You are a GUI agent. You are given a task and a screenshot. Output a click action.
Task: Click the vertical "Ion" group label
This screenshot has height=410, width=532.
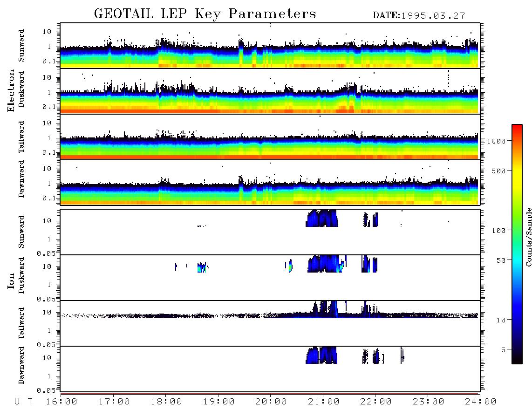point(11,280)
